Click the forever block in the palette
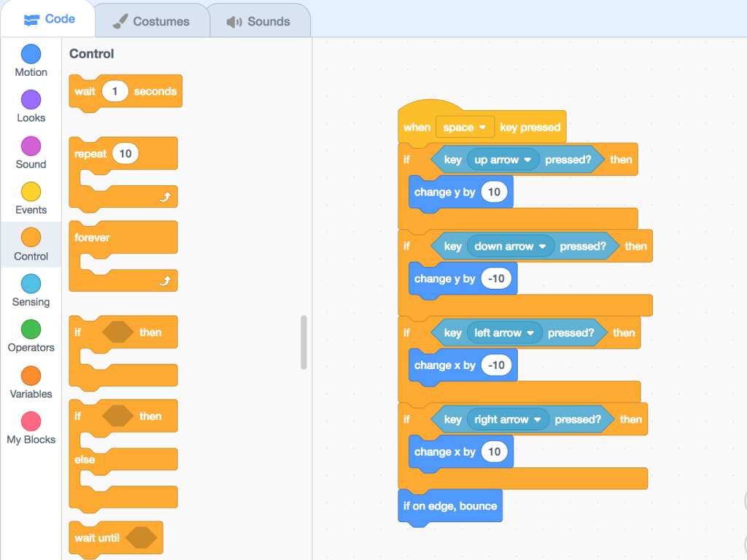The height and width of the screenshot is (560, 747). click(x=123, y=237)
